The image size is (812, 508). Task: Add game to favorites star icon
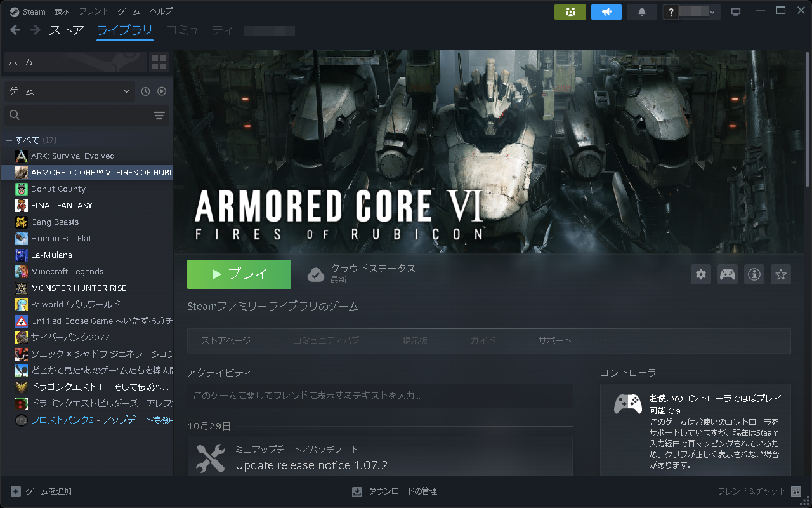click(781, 274)
